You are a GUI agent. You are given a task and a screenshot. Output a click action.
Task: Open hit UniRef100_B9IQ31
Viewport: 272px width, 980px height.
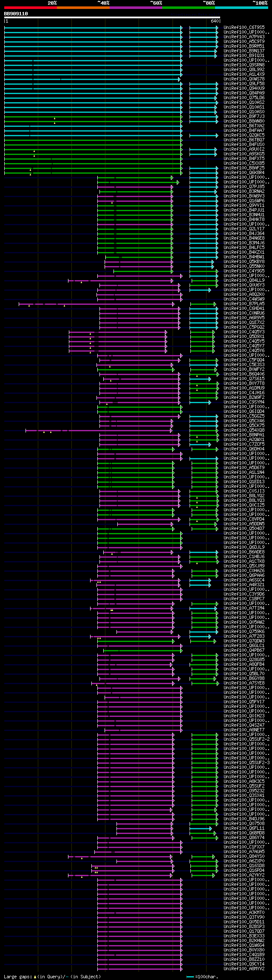pyautogui.click(x=244, y=55)
